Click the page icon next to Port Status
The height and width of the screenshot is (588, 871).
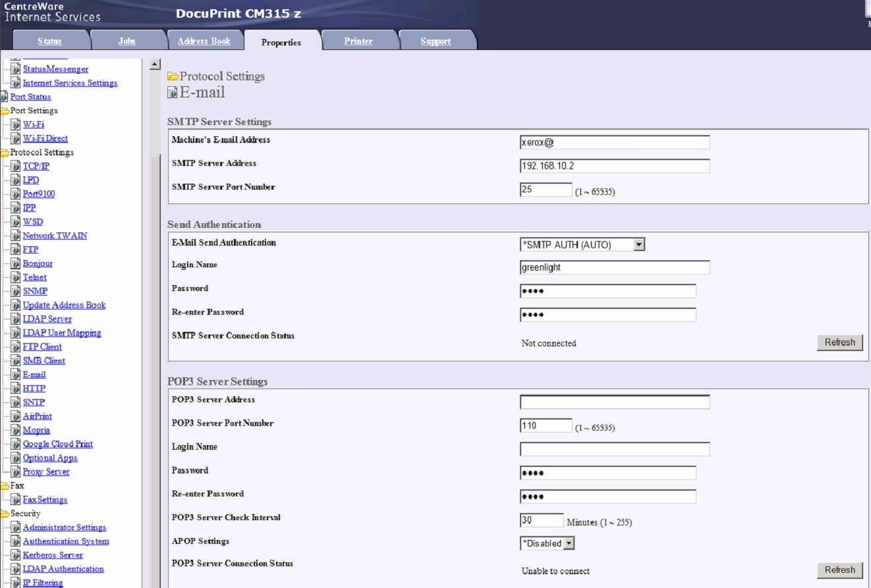coord(5,97)
